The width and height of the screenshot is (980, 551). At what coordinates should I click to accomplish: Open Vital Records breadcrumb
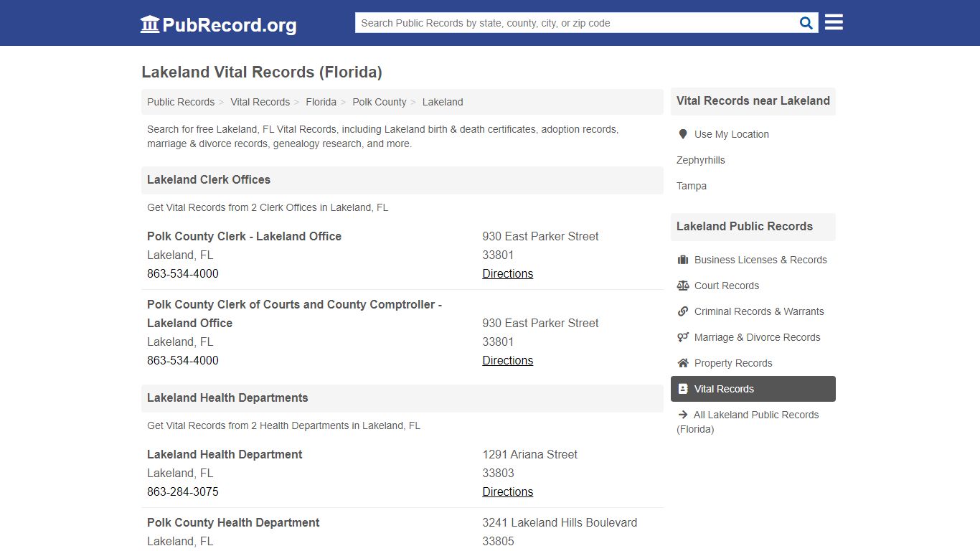pos(260,102)
